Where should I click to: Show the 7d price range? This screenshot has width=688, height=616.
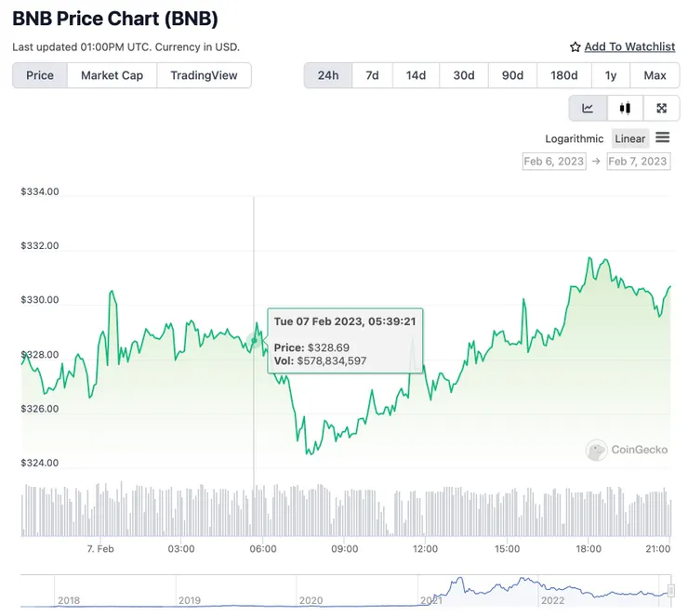click(x=372, y=75)
